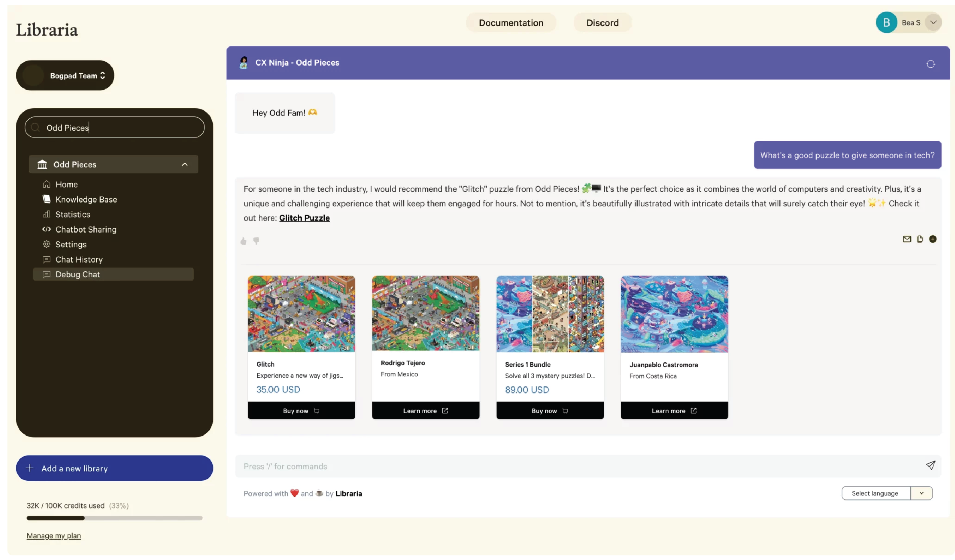
Task: Click the Press '/' for commands input field
Action: pos(455,466)
